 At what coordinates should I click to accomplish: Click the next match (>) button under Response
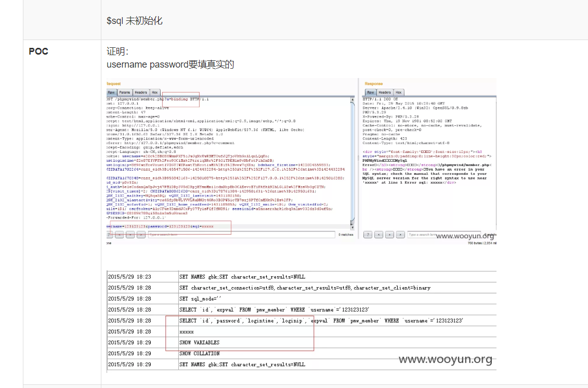point(400,235)
